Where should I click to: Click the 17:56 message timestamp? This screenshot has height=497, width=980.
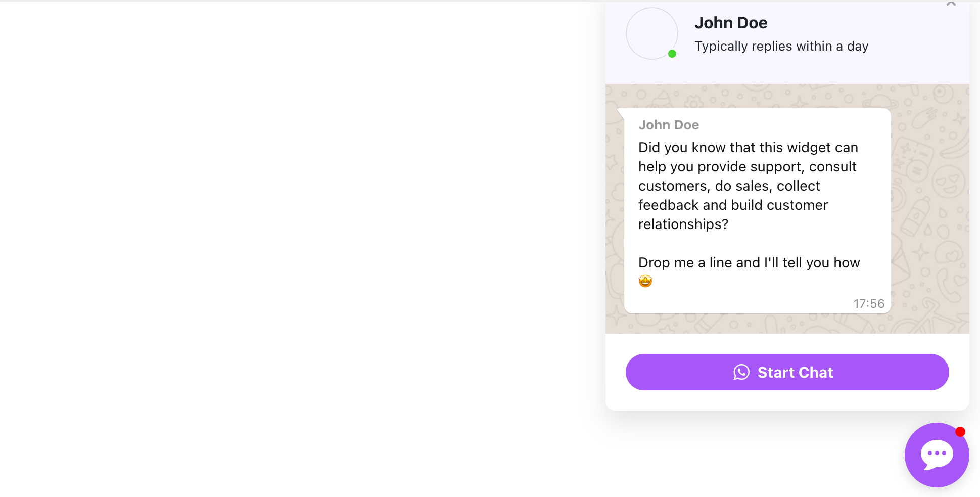pos(868,303)
